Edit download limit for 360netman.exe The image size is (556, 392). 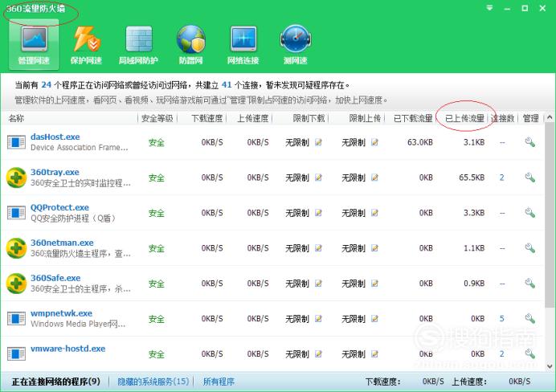[x=318, y=248]
